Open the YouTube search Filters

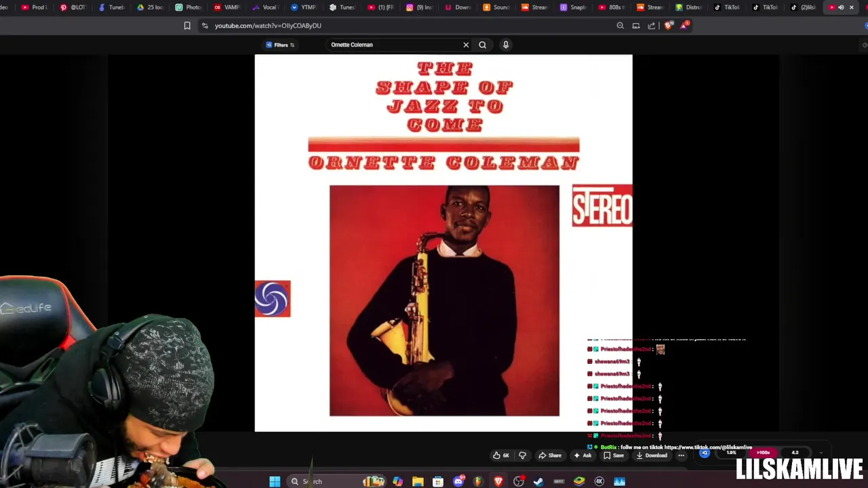pyautogui.click(x=280, y=45)
